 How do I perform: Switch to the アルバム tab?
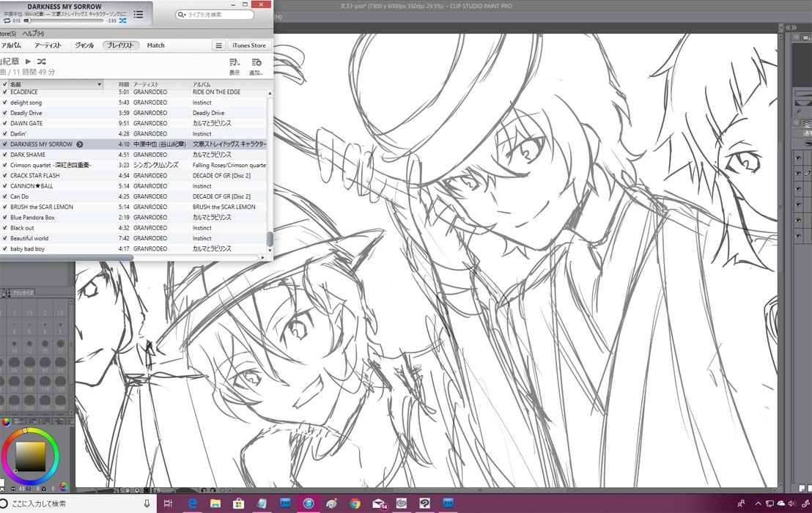(x=11, y=45)
